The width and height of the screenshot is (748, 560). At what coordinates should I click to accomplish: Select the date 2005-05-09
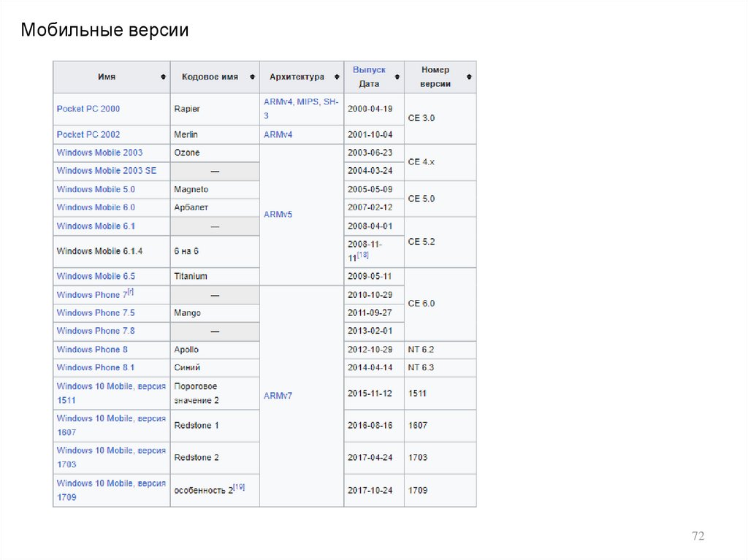pyautogui.click(x=370, y=189)
